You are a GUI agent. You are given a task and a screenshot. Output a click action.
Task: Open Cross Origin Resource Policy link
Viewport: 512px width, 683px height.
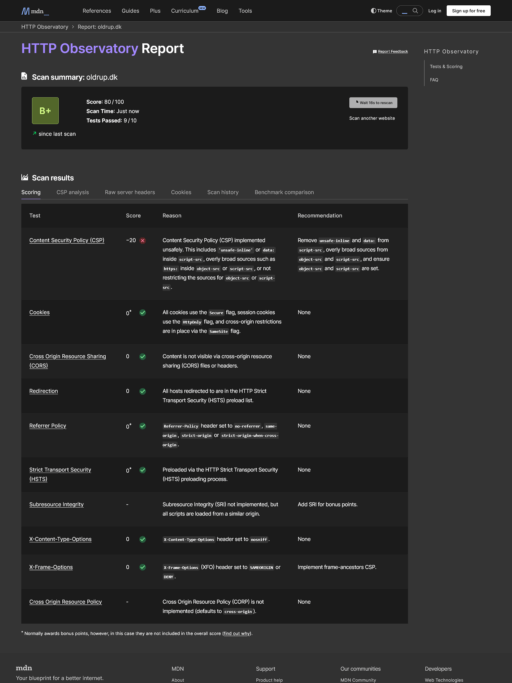[65, 602]
